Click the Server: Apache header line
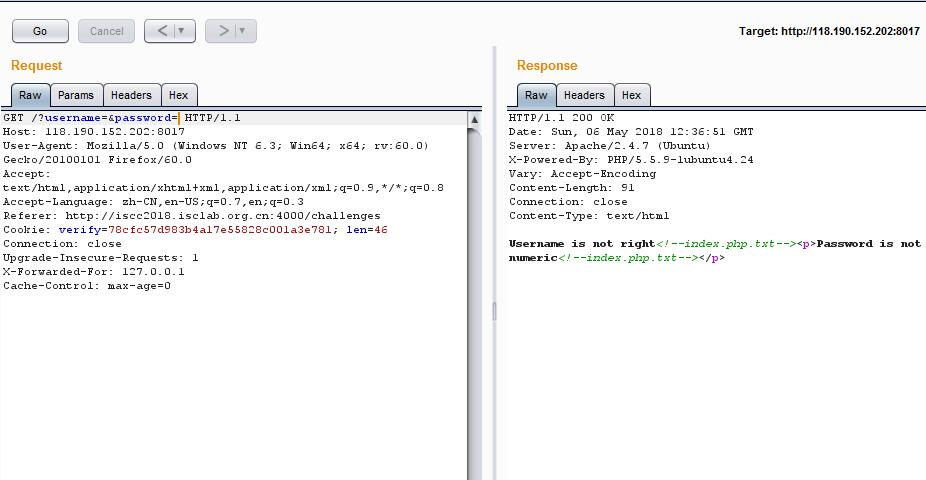 pos(609,146)
